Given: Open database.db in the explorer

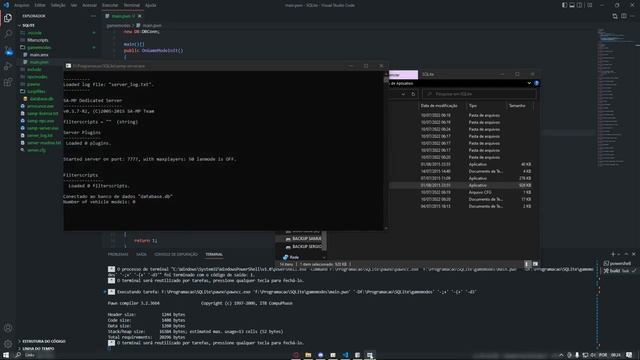Looking at the screenshot, I should (x=42, y=99).
